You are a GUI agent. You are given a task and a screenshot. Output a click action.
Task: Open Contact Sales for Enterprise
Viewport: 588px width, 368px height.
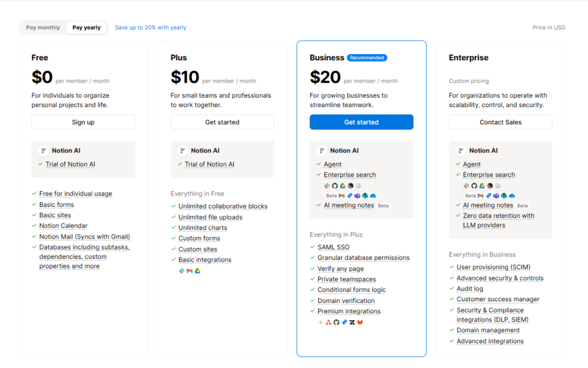point(500,122)
